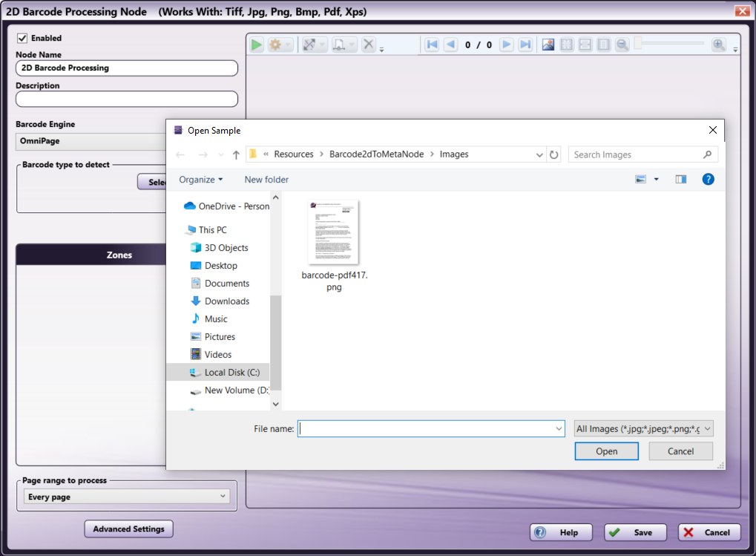The height and width of the screenshot is (556, 756).
Task: Click the Advanced Settings button
Action: [129, 529]
